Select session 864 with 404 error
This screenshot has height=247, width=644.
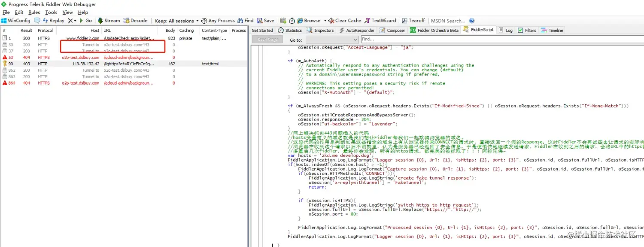[x=124, y=83]
